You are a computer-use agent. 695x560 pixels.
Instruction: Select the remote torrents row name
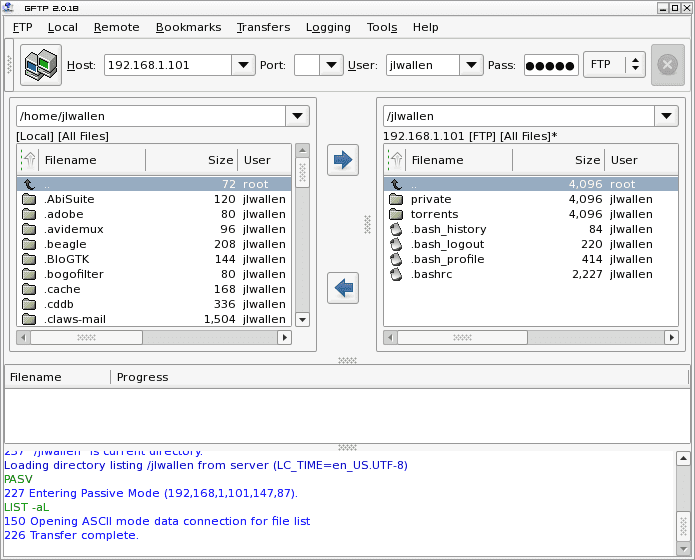pyautogui.click(x=434, y=214)
